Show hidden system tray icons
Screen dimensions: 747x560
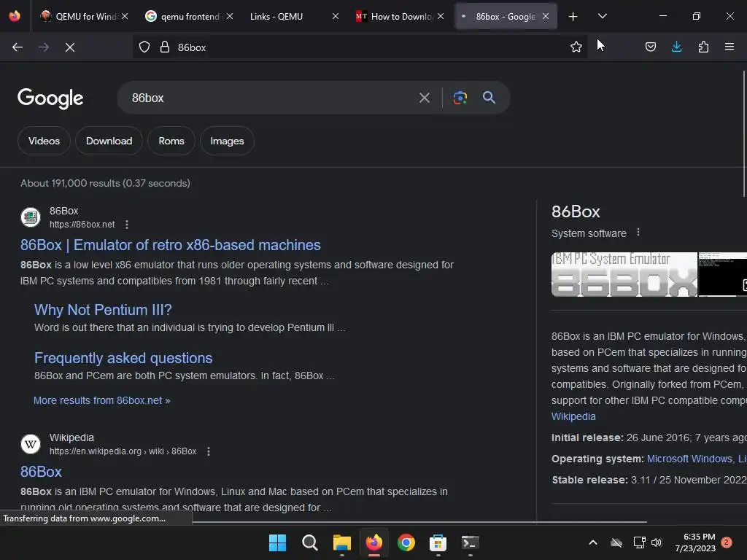pos(593,542)
